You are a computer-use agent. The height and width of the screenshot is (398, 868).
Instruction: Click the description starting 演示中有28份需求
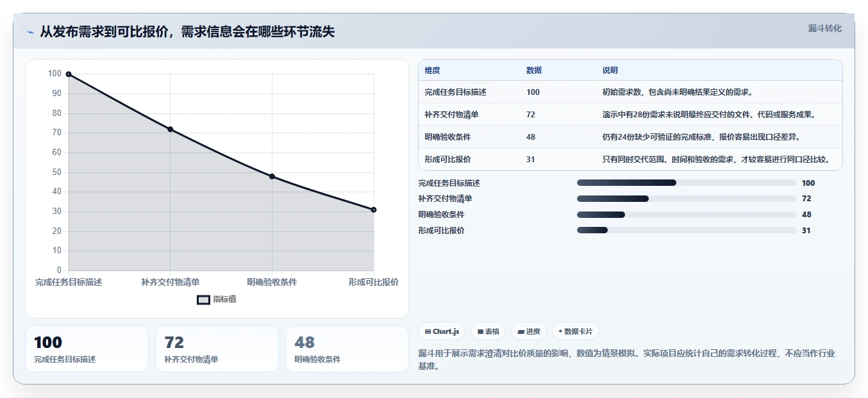pyautogui.click(x=708, y=115)
